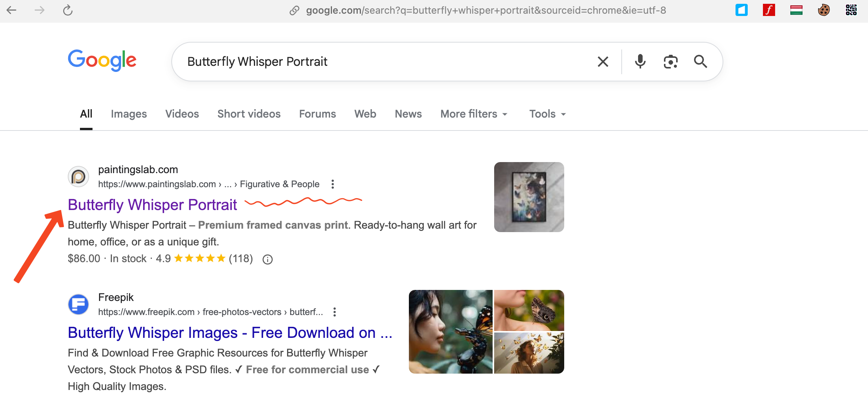This screenshot has width=868, height=417.
Task: Click the magnifying glass search button
Action: pos(700,62)
